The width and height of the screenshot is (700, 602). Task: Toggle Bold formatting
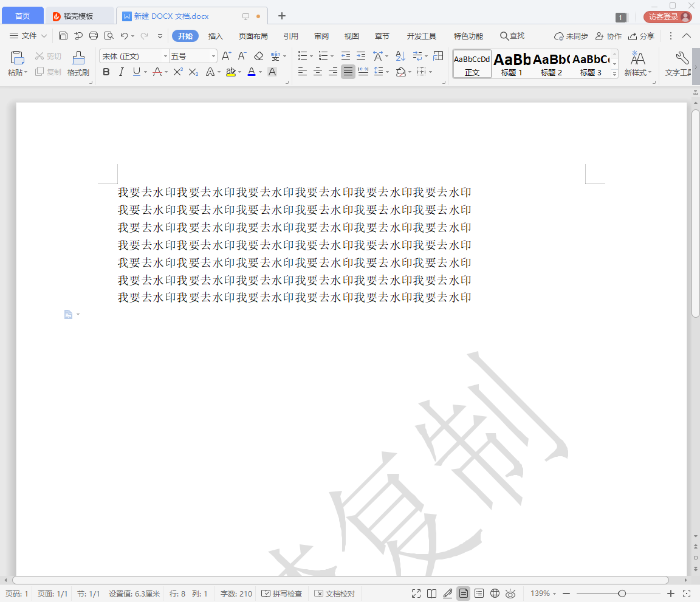(106, 72)
